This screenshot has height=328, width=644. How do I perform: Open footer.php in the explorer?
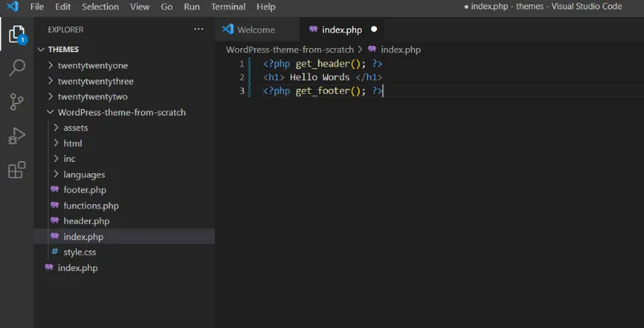point(124,190)
